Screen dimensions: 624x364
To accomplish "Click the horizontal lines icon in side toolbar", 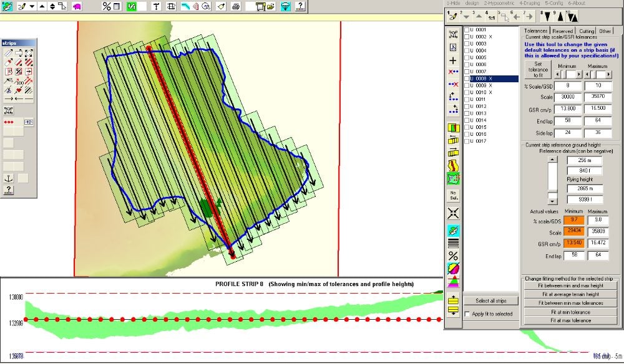I will (x=453, y=243).
